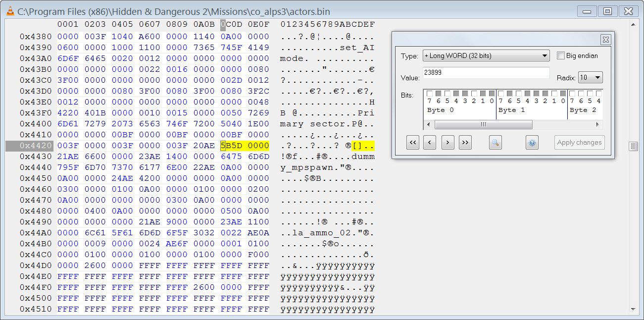
Task: Jump to last value with >> button
Action: coord(465,143)
